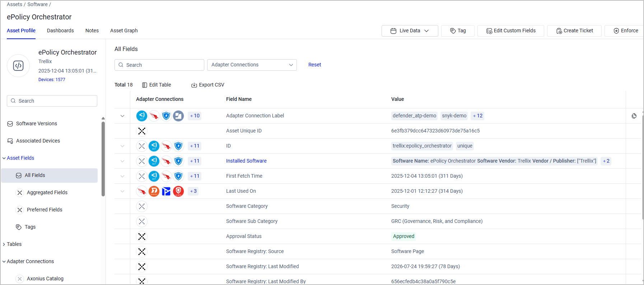Click the copy icon in Adapter Connection Label row
644x285 pixels.
634,116
